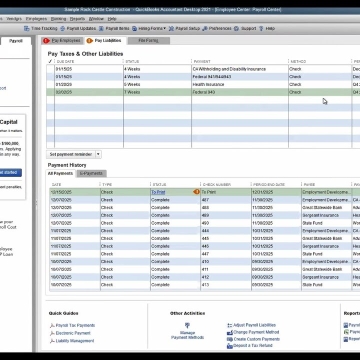Show the All Payments tab
This screenshot has height=360, width=360.
point(60,174)
